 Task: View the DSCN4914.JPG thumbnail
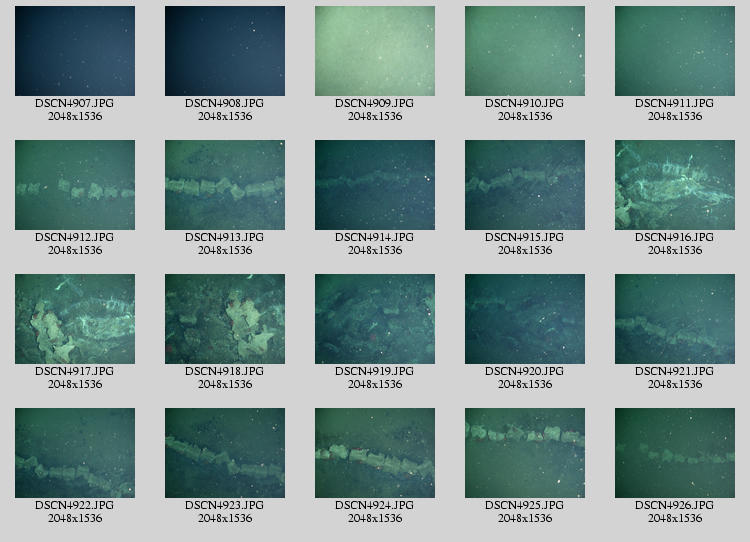375,185
